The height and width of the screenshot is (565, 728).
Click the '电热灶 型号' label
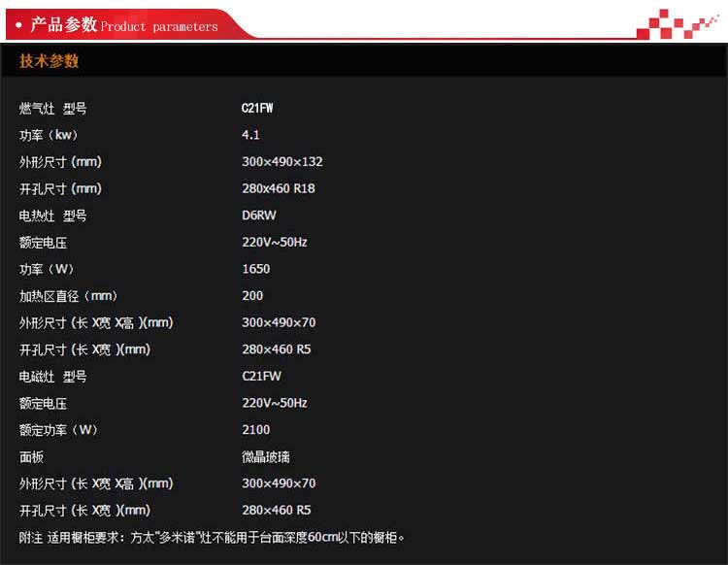[x=52, y=216]
